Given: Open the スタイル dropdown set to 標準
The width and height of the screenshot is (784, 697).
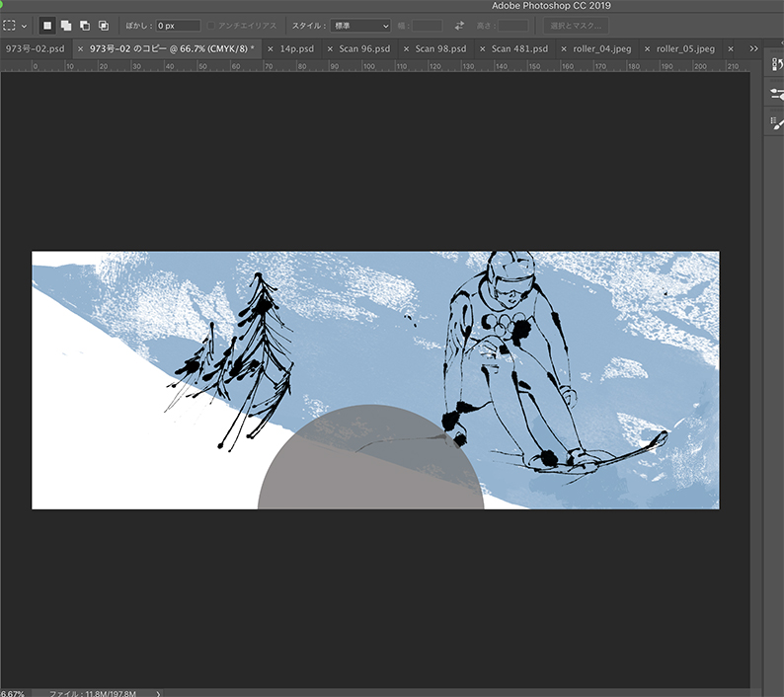Looking at the screenshot, I should (x=359, y=26).
